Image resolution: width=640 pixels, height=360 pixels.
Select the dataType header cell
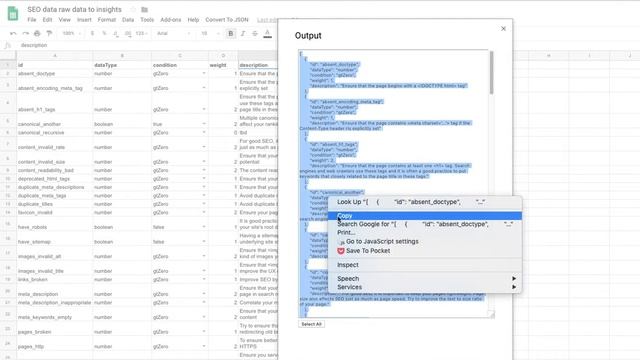pyautogui.click(x=122, y=65)
